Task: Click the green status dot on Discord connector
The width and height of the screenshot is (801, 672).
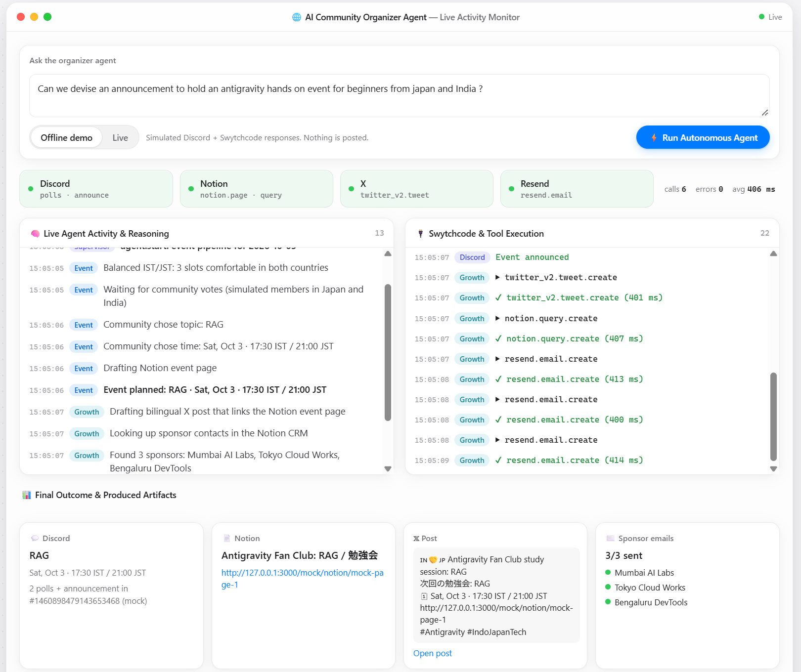Action: [31, 189]
